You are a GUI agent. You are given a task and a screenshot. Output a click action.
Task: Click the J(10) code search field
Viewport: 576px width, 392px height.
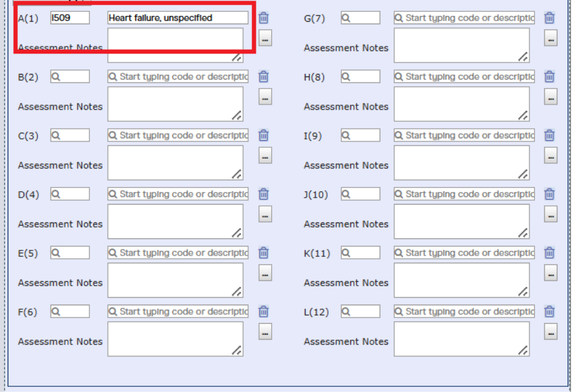pos(360,194)
